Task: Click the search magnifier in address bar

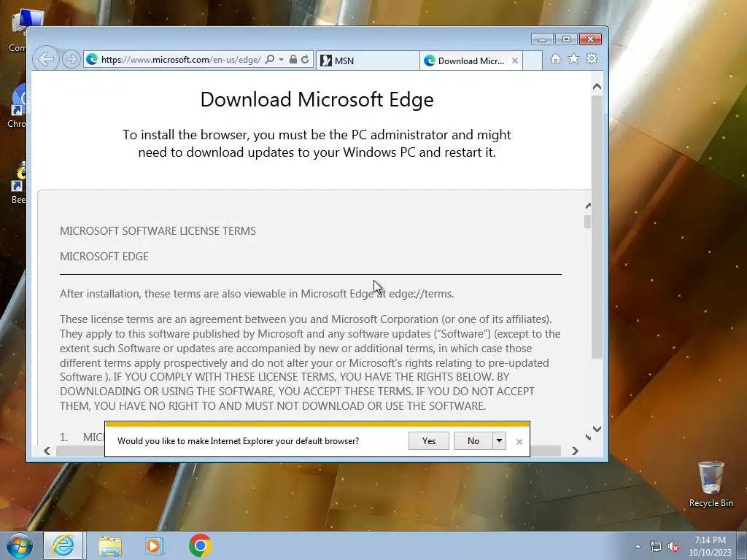Action: click(x=270, y=60)
